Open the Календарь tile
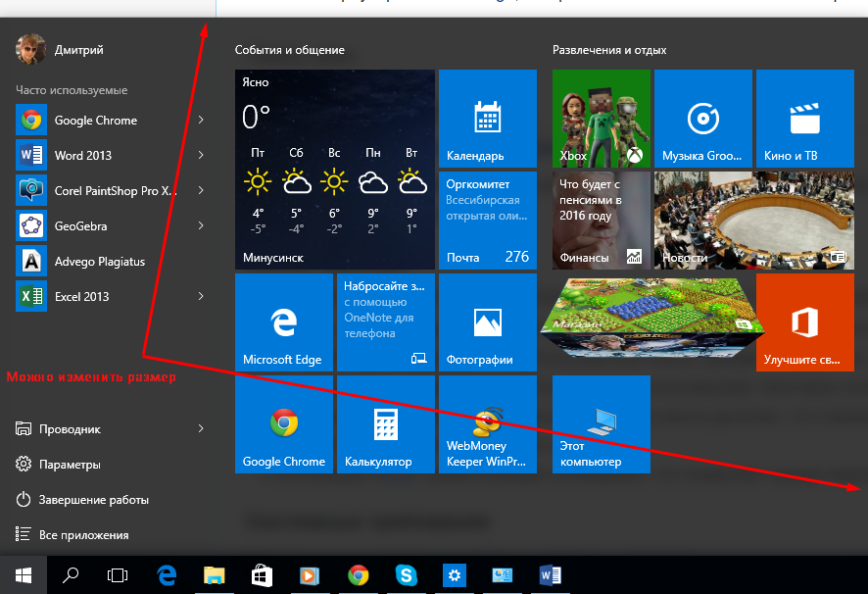Screen dimensions: 868x594 tap(488, 119)
